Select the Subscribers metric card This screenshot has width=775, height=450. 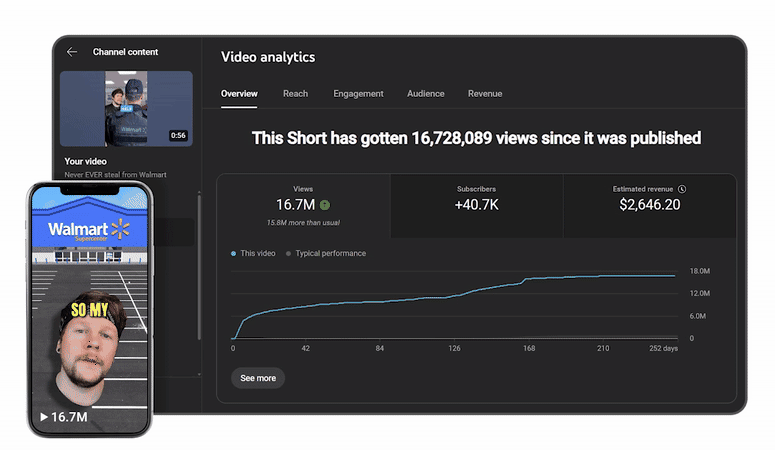coord(476,206)
